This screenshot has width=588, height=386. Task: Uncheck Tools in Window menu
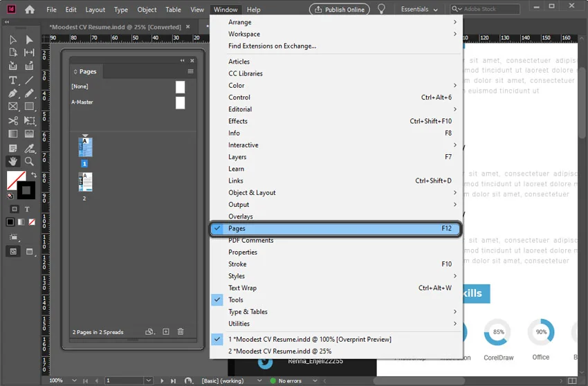pyautogui.click(x=336, y=300)
